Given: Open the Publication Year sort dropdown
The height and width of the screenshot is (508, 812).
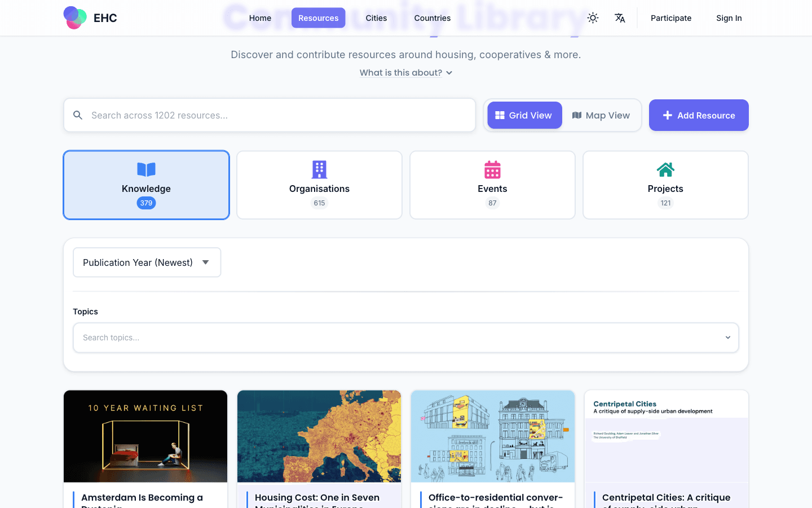Looking at the screenshot, I should tap(147, 262).
